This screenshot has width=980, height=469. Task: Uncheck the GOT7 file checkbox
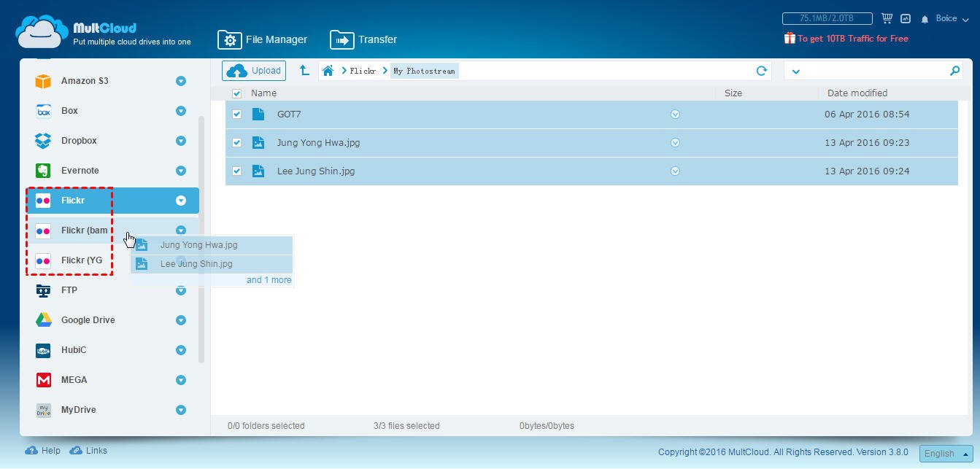236,115
